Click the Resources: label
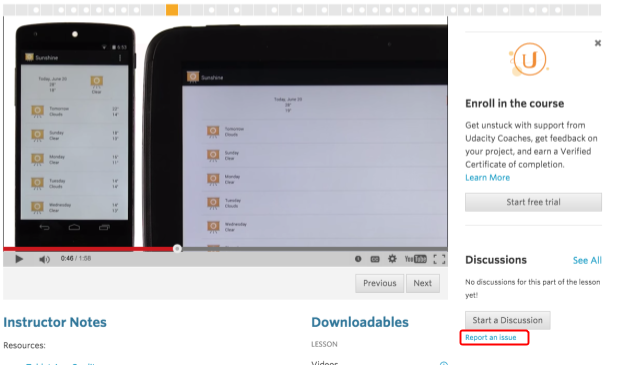The width and height of the screenshot is (624, 365). tap(24, 345)
